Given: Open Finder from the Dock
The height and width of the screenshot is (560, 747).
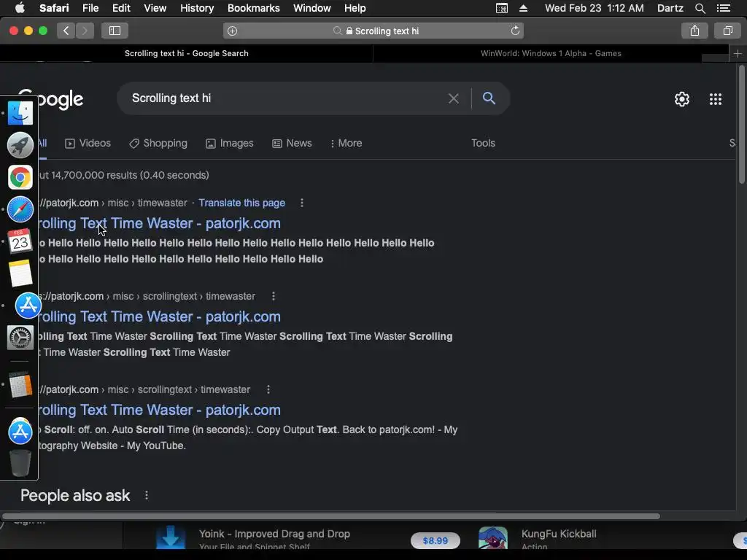Looking at the screenshot, I should tap(20, 113).
